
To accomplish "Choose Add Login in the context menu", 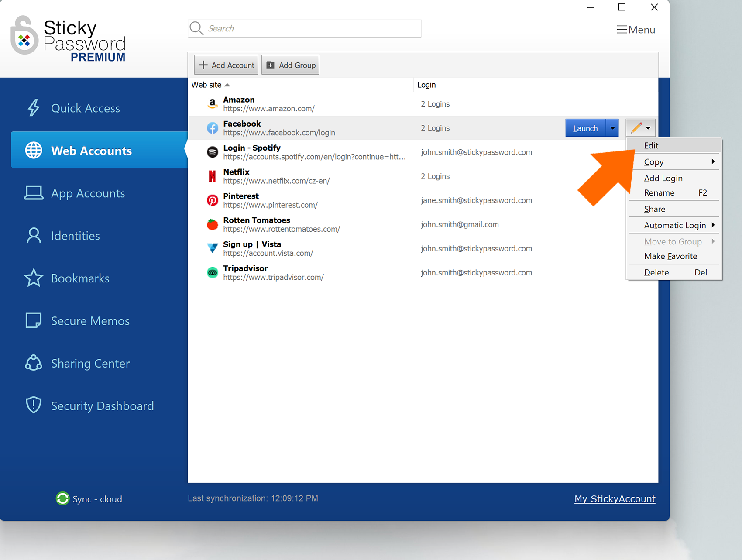I will click(x=674, y=178).
